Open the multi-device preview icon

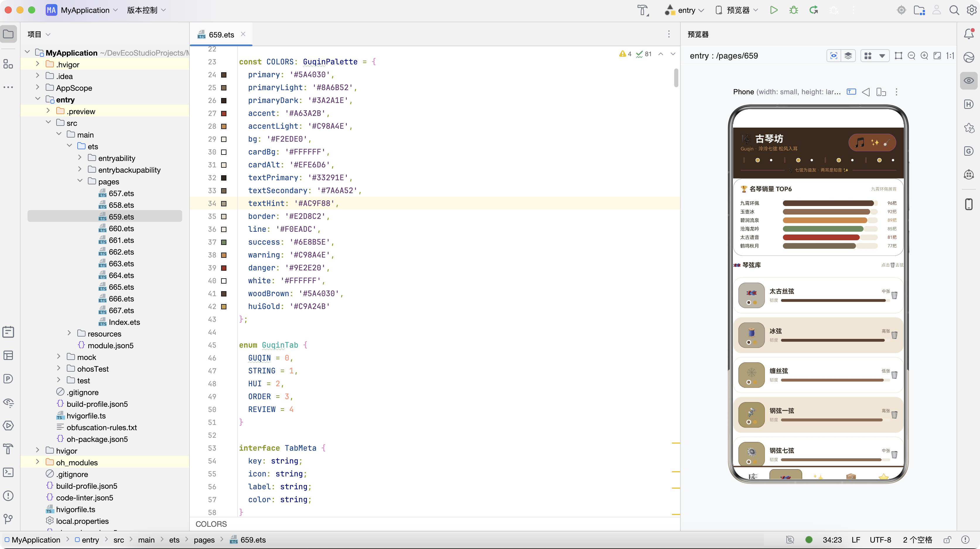pyautogui.click(x=881, y=92)
